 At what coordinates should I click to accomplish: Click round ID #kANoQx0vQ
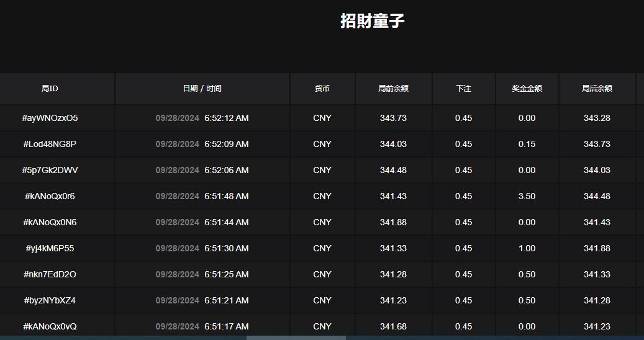point(50,326)
